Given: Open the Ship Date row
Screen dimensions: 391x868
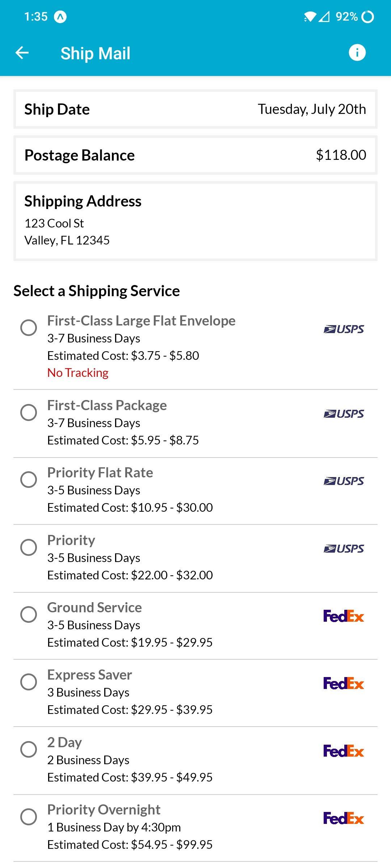Looking at the screenshot, I should point(195,109).
